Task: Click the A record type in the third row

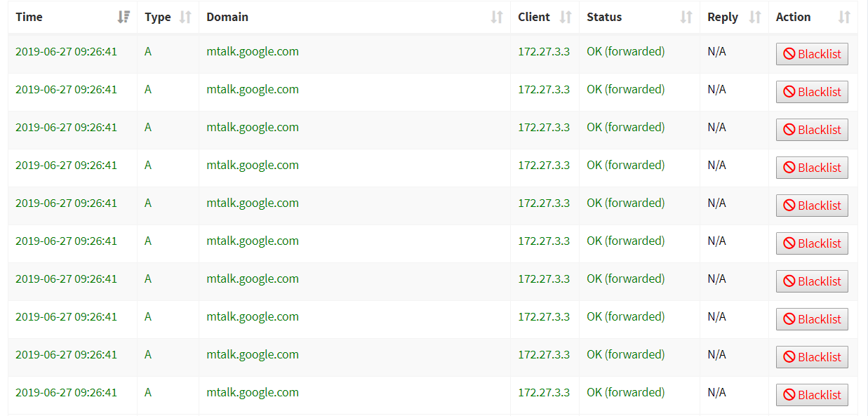Action: (147, 127)
